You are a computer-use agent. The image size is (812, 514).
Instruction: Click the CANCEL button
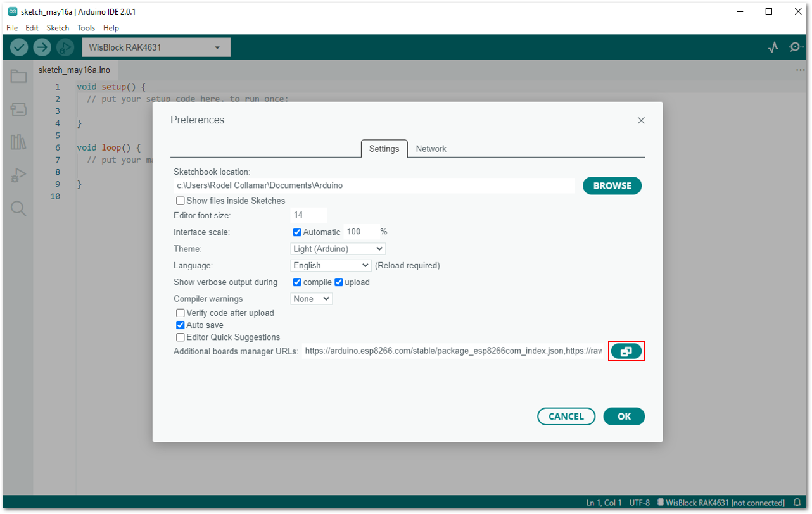pos(566,417)
